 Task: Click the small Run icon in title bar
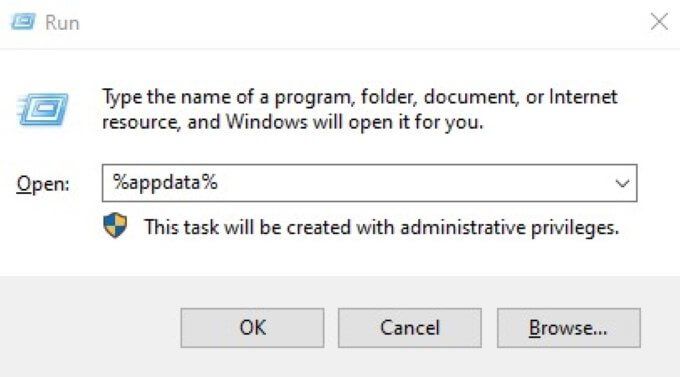pos(23,22)
